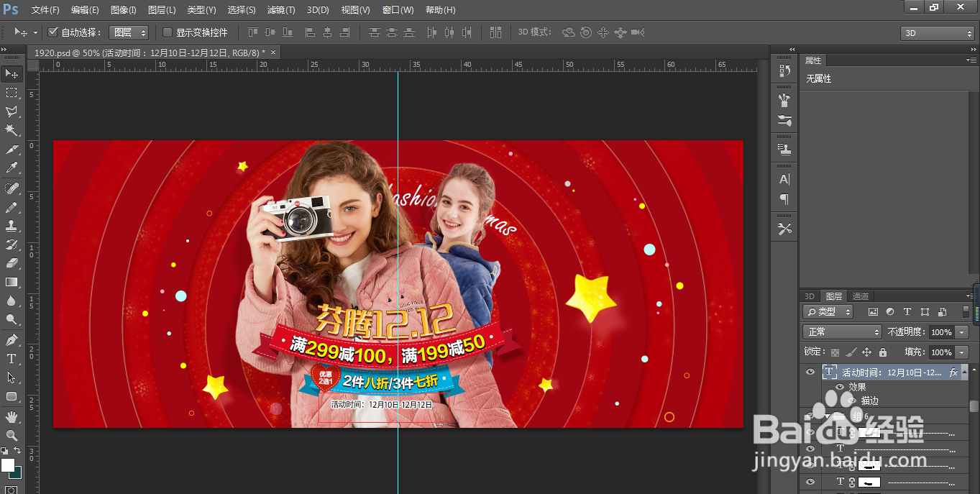Image resolution: width=980 pixels, height=494 pixels.
Task: Switch to the 3D panel tab
Action: [x=810, y=296]
